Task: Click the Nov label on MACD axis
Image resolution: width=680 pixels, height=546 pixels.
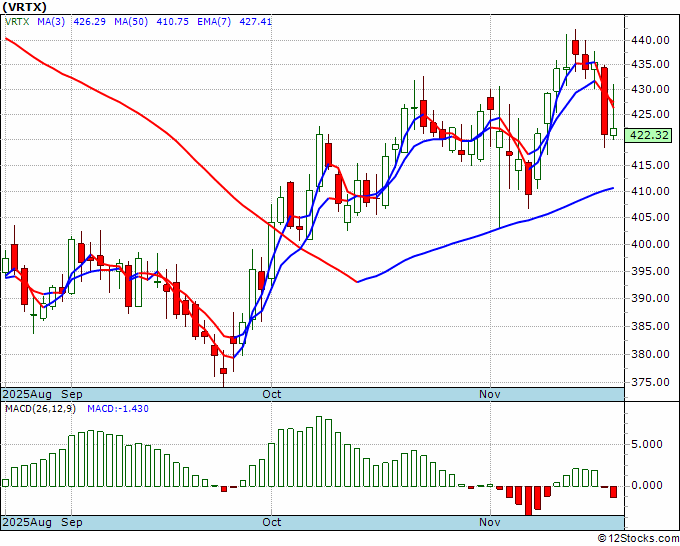Action: [x=490, y=522]
